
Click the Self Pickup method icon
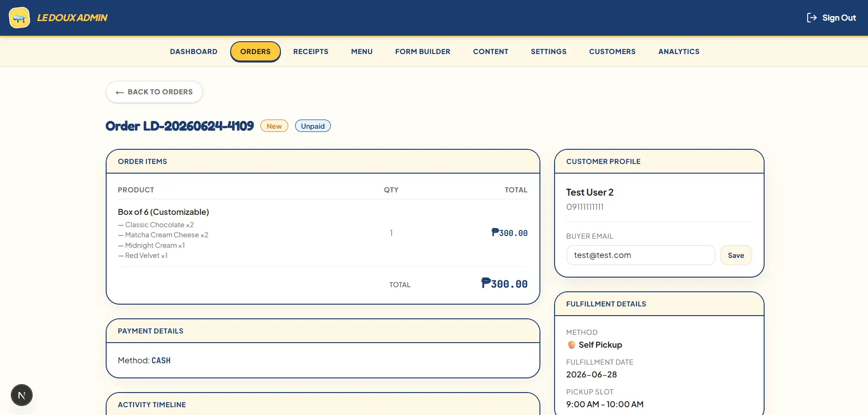click(571, 344)
